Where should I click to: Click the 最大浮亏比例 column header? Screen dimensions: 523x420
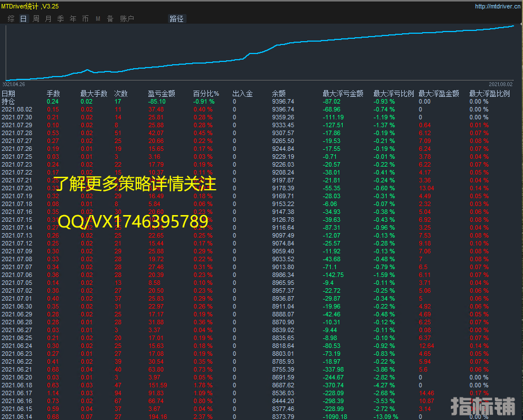pyautogui.click(x=393, y=93)
